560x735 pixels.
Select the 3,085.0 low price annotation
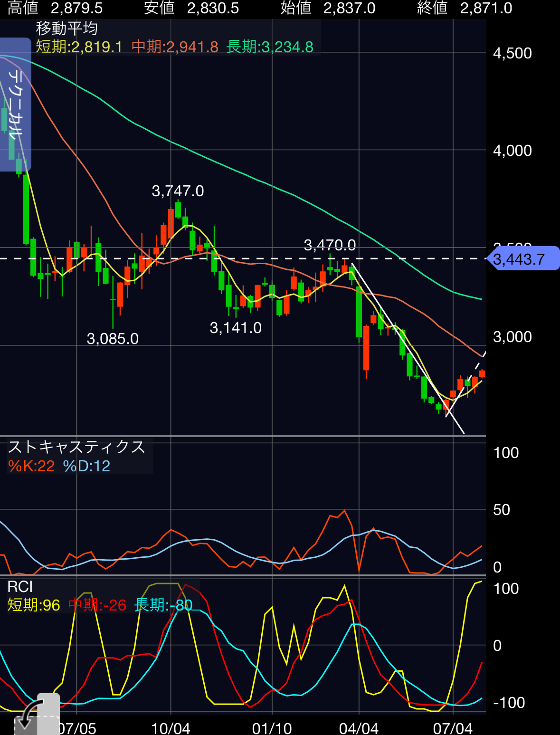(x=113, y=339)
